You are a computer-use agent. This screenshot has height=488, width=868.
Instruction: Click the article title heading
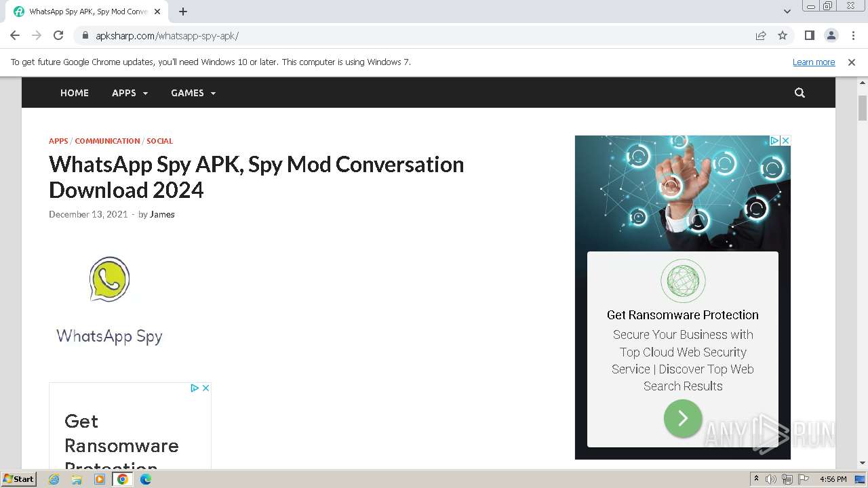coord(256,177)
